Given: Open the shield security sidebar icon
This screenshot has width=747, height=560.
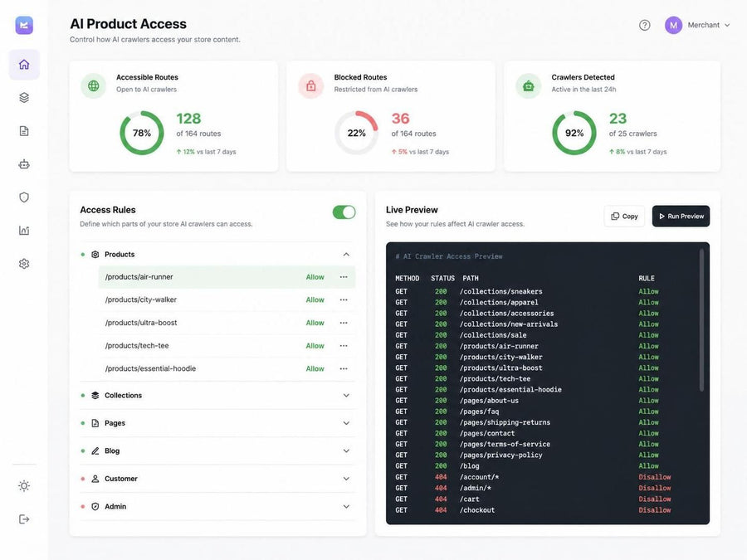Looking at the screenshot, I should click(x=24, y=197).
